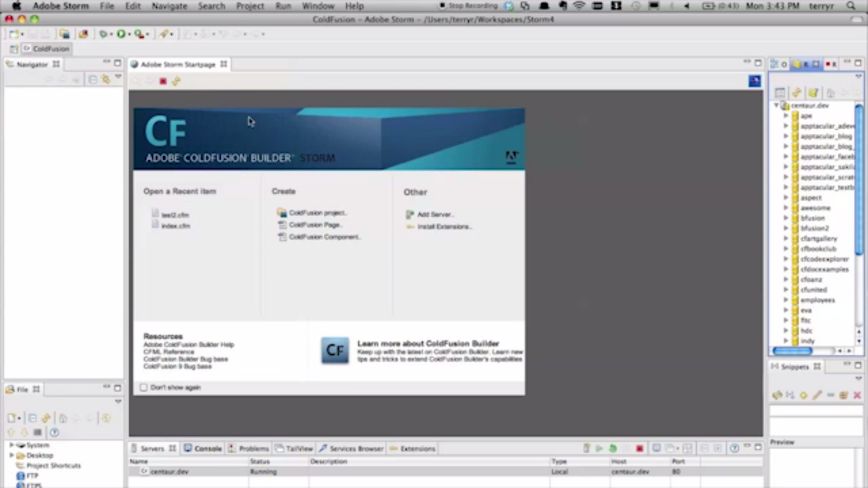Select the cfcodeexplorer folder

(x=824, y=259)
